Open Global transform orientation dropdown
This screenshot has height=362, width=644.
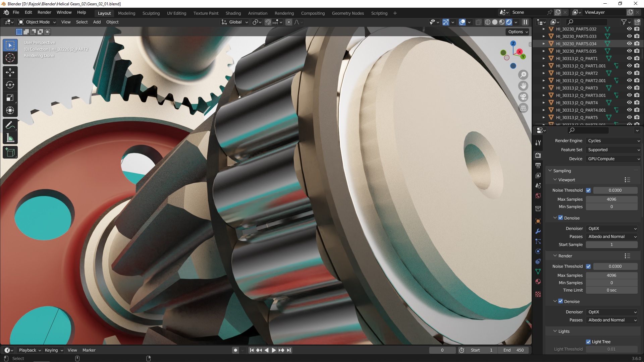[235, 22]
